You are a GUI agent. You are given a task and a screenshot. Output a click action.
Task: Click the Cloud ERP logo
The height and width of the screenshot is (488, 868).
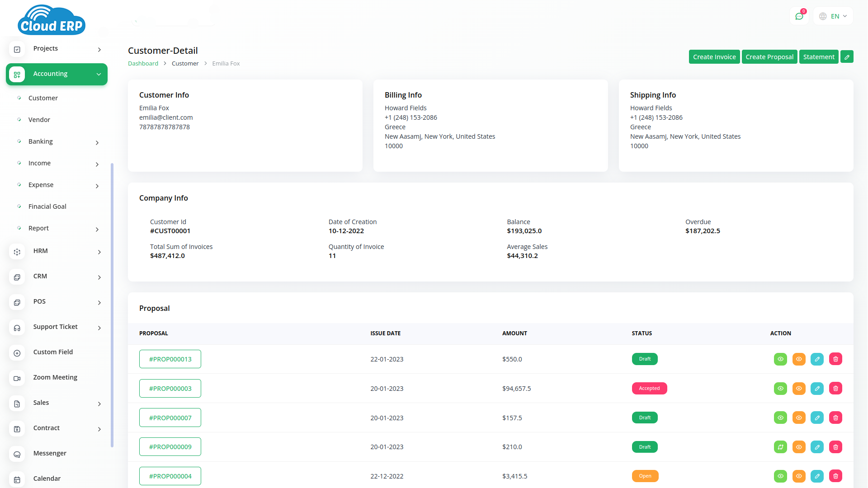coord(51,20)
